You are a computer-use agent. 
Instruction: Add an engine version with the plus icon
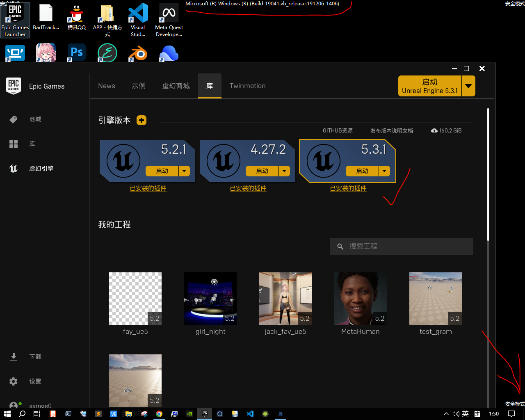[x=142, y=120]
